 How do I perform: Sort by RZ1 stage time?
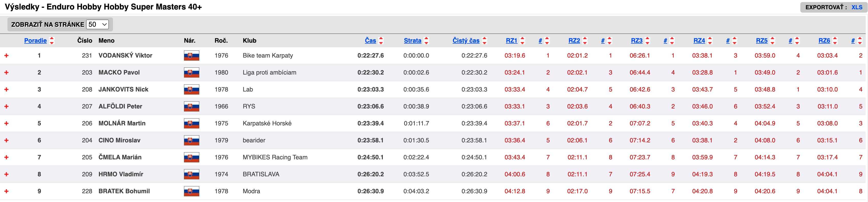(x=511, y=41)
